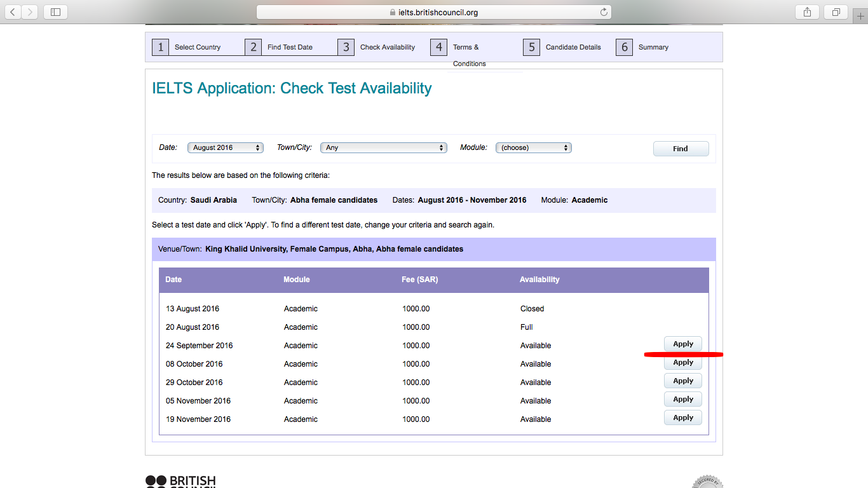
Task: Click the 05 November 2016 date text
Action: [198, 401]
